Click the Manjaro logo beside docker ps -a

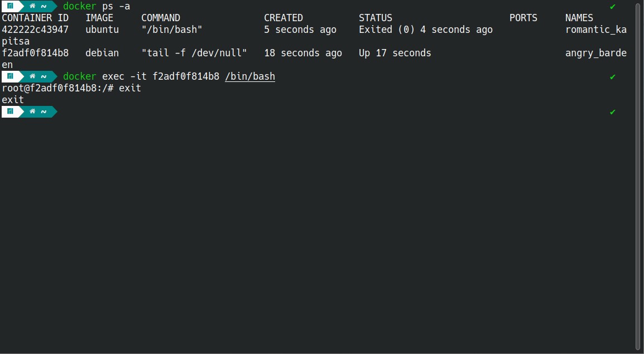tap(10, 6)
